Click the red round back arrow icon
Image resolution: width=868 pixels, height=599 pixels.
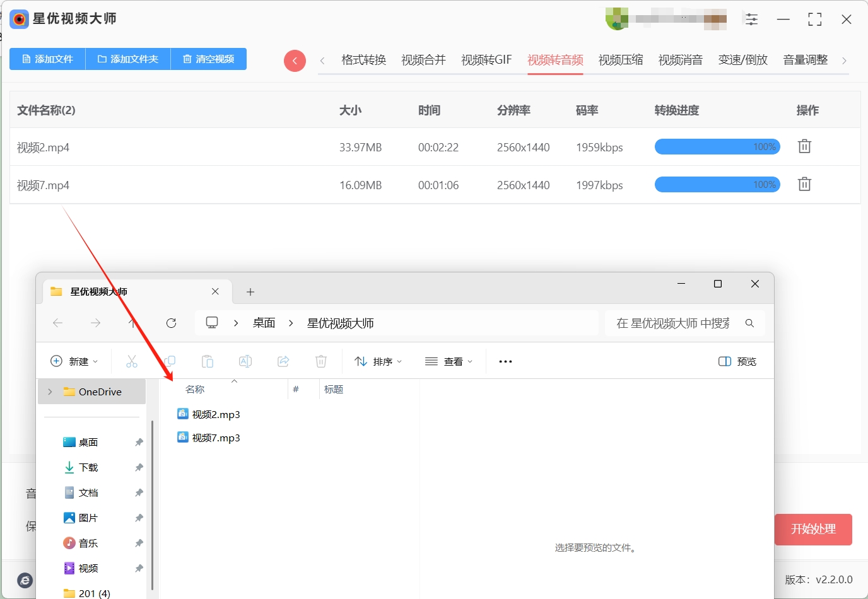pos(295,61)
